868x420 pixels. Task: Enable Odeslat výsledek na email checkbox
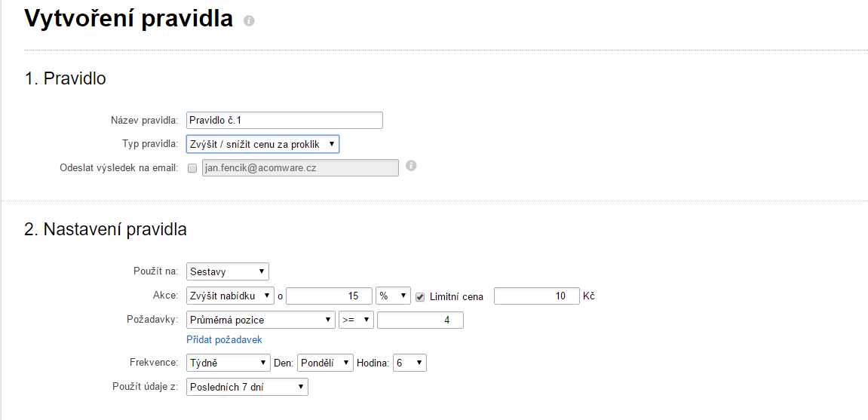coord(192,168)
